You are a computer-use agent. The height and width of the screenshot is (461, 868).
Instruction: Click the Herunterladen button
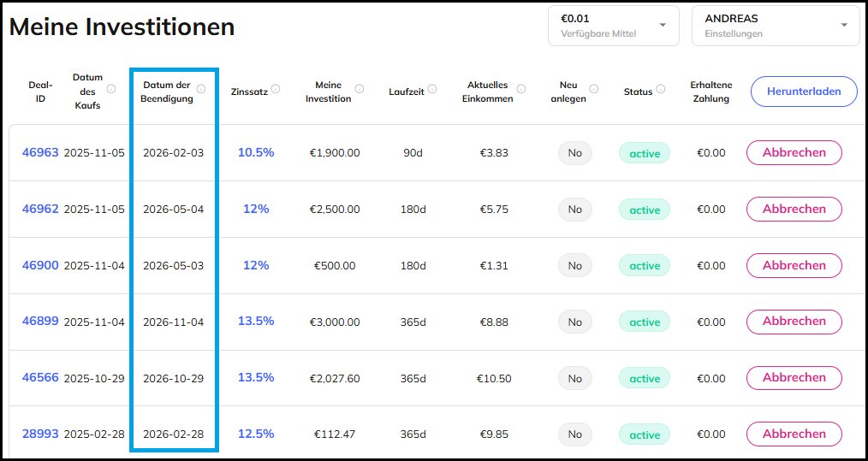click(x=803, y=92)
